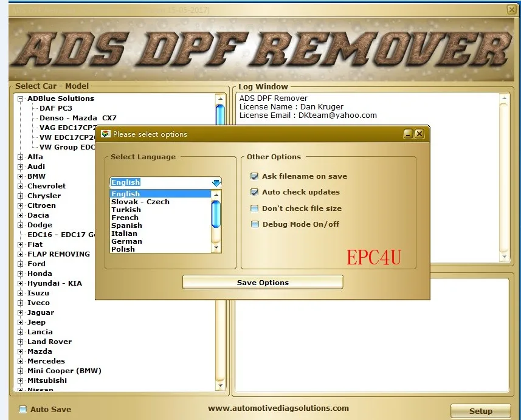Expand the Mazda tree node
The image size is (521, 420).
(21, 351)
